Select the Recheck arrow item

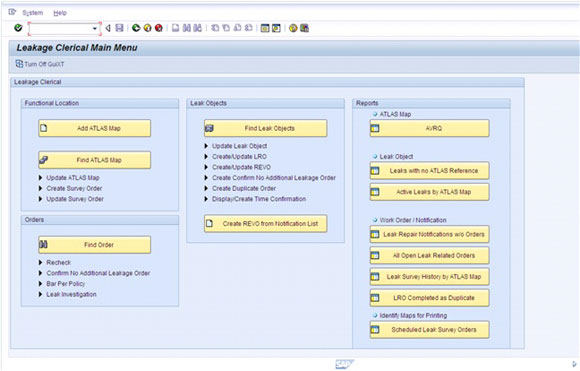pyautogui.click(x=55, y=263)
